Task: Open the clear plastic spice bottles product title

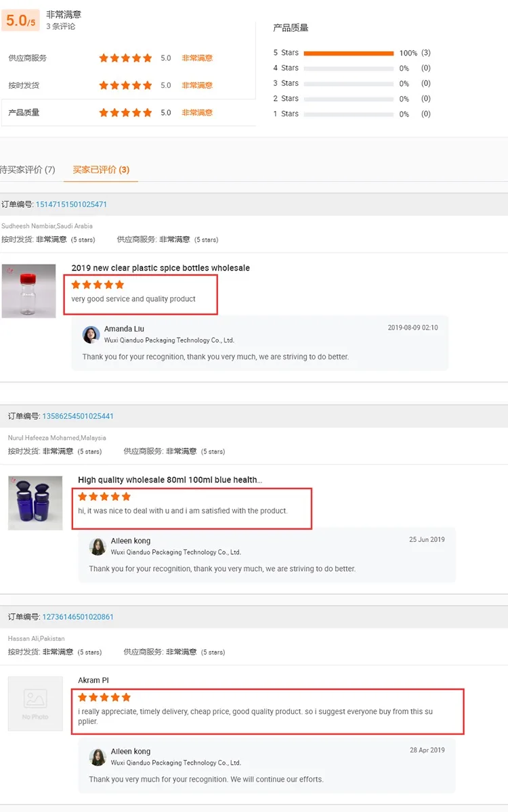Action: click(161, 268)
